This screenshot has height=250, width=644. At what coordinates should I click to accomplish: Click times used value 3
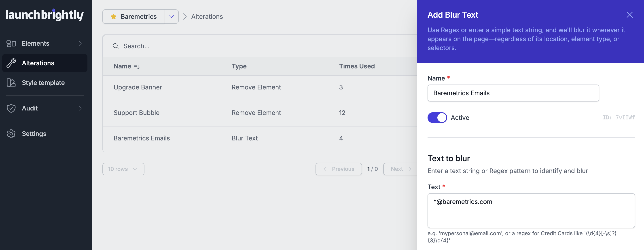[x=341, y=87]
